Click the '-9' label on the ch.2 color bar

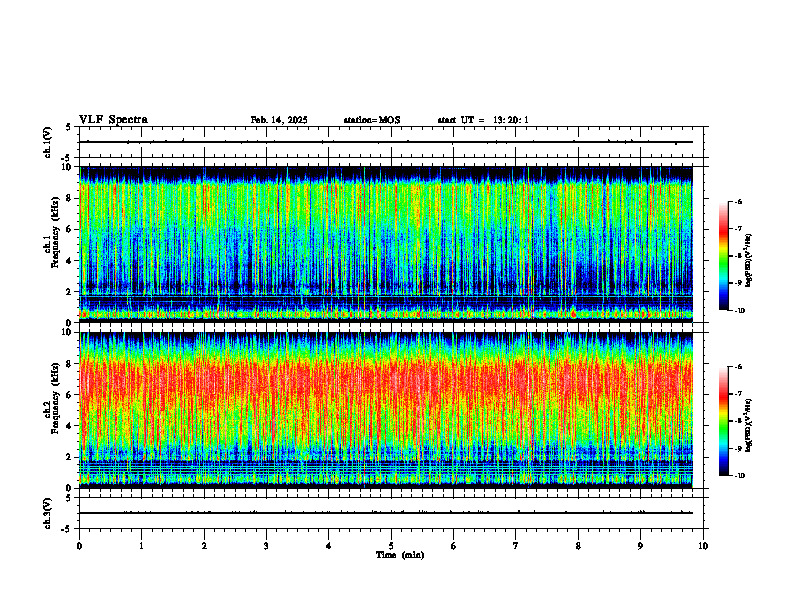tap(738, 448)
